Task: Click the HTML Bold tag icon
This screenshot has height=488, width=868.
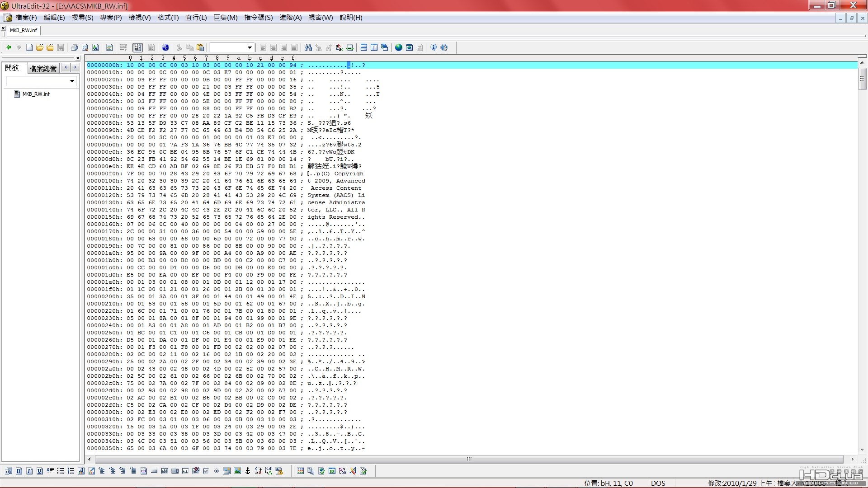Action: click(19, 471)
